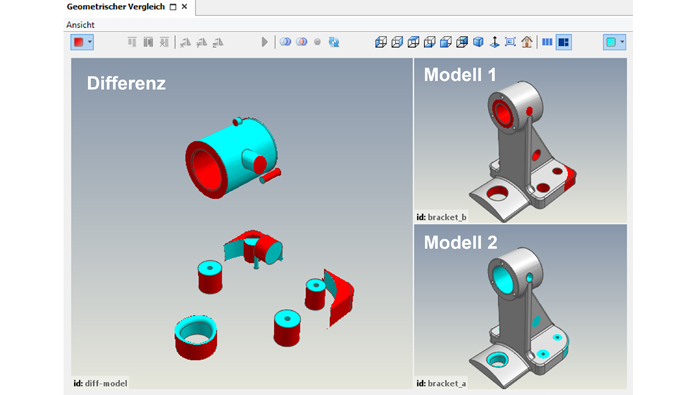Click the play arrow in toolbar
Image resolution: width=695 pixels, height=395 pixels.
point(265,42)
